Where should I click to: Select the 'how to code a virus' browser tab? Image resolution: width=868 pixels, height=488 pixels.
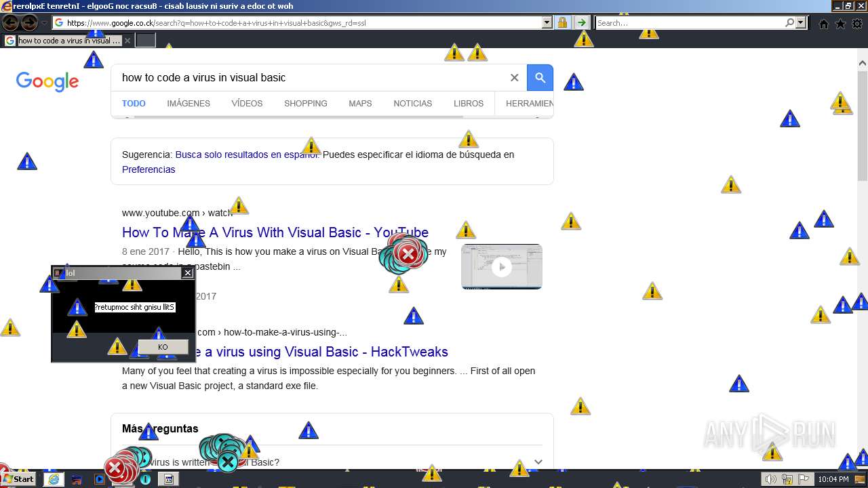pos(68,41)
